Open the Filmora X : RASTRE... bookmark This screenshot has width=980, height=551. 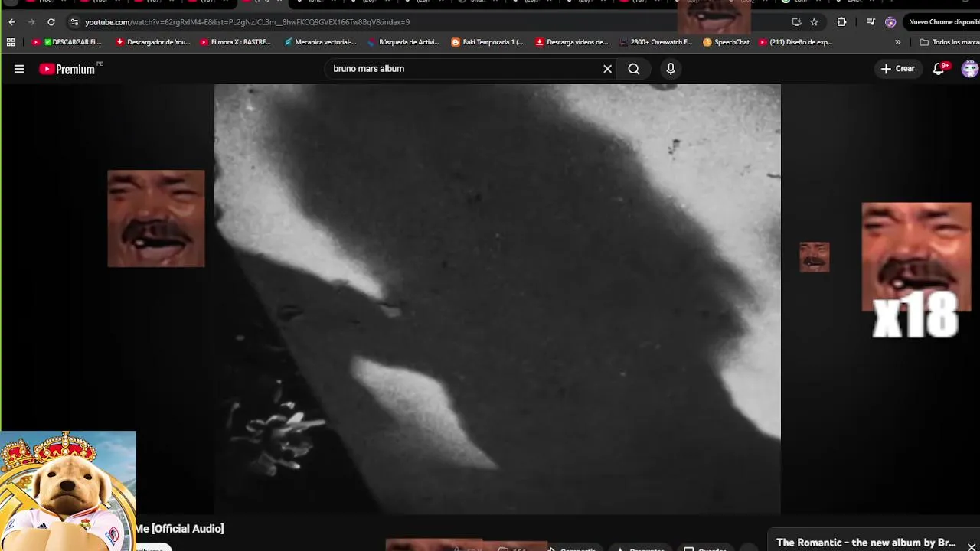coord(235,42)
